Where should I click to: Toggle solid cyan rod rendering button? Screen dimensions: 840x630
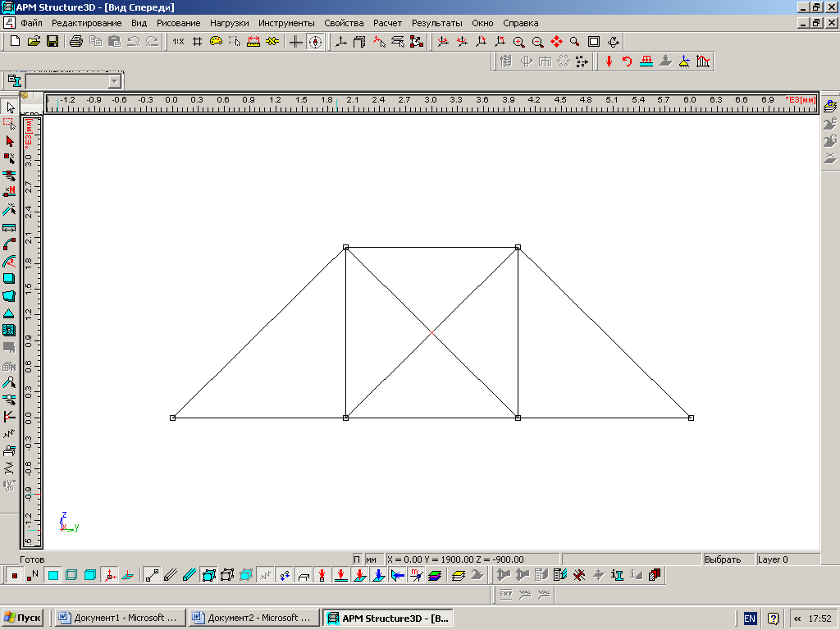pyautogui.click(x=189, y=575)
